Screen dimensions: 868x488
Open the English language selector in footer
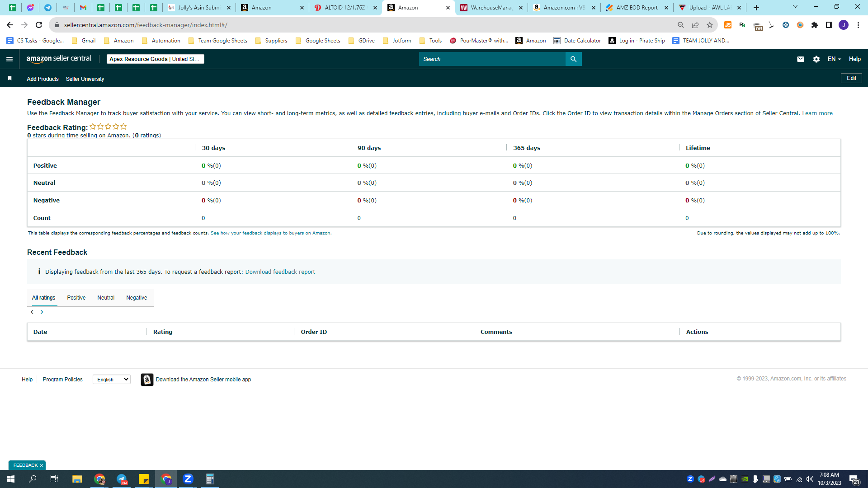tap(112, 380)
